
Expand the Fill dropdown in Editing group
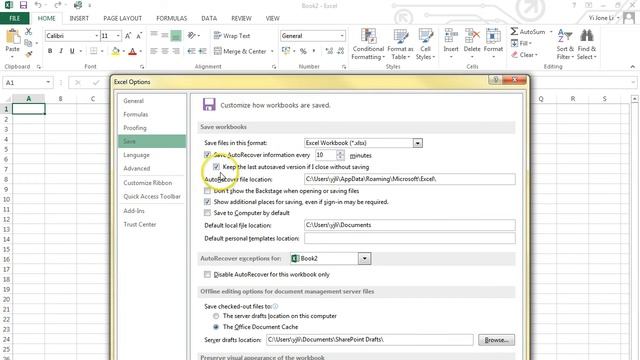click(530, 43)
